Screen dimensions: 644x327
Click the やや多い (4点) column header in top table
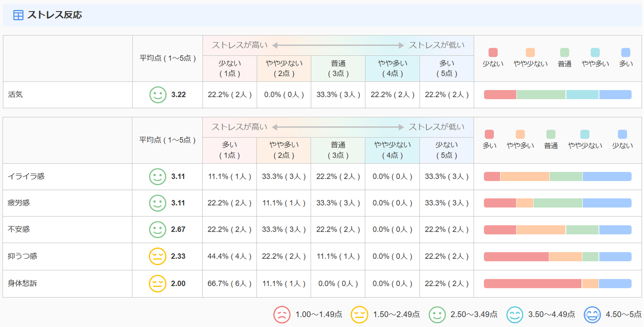(x=392, y=68)
